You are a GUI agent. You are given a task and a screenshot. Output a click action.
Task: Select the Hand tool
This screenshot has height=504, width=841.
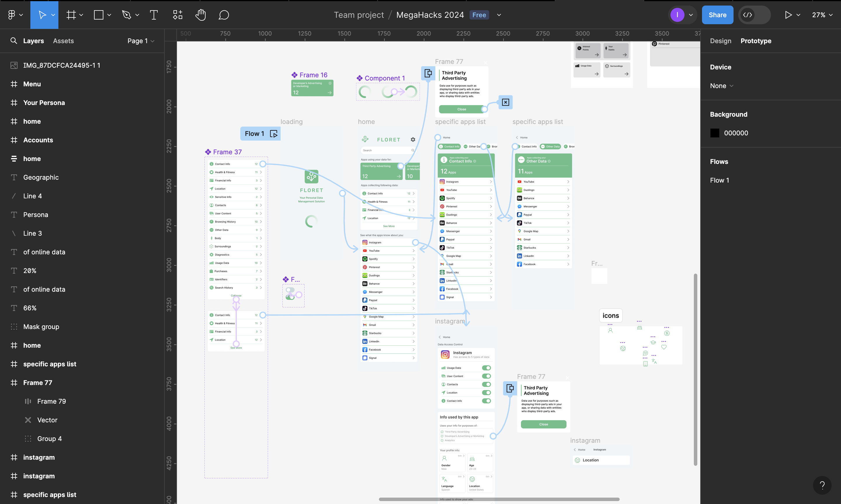pos(201,15)
